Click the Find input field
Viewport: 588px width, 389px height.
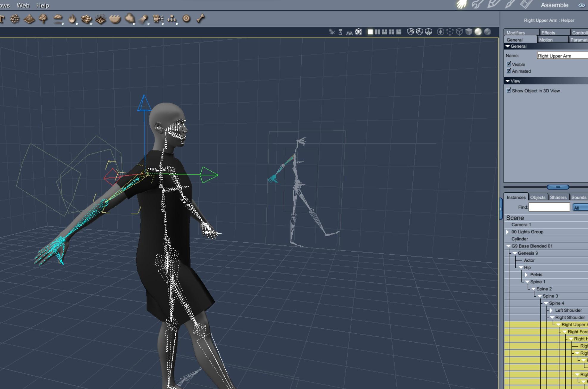tap(549, 207)
